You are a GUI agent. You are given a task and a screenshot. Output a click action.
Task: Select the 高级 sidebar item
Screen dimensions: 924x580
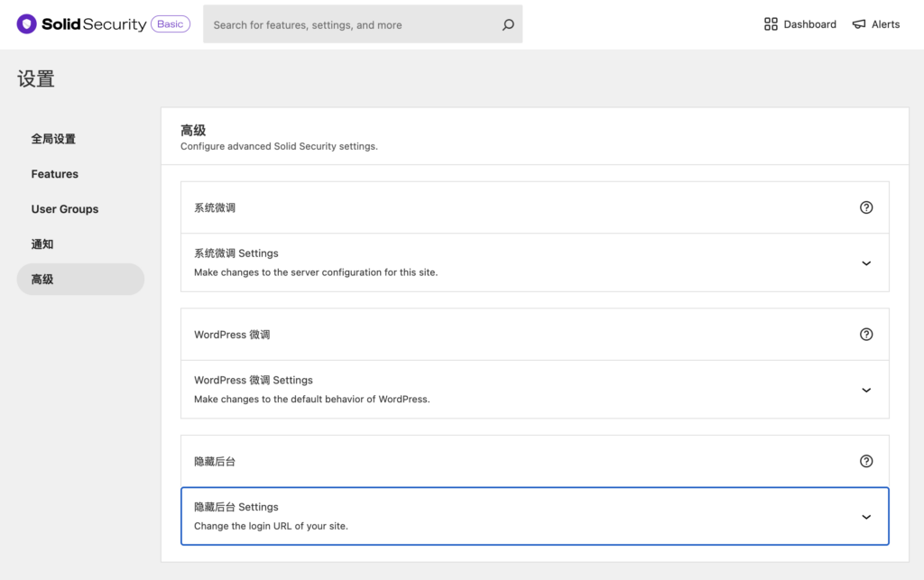(42, 279)
